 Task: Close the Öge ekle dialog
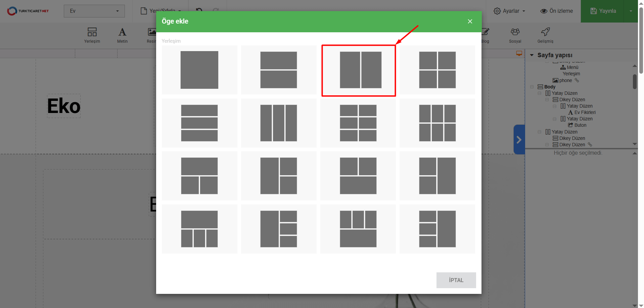(470, 22)
